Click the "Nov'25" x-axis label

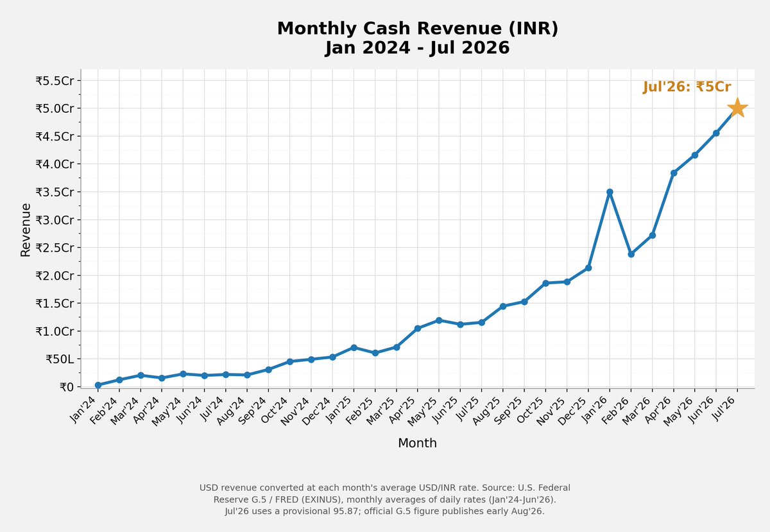click(552, 409)
